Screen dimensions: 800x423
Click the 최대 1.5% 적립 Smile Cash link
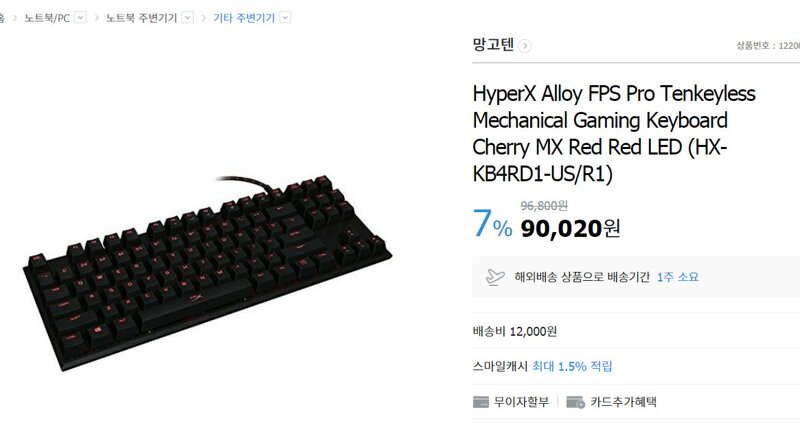point(572,366)
